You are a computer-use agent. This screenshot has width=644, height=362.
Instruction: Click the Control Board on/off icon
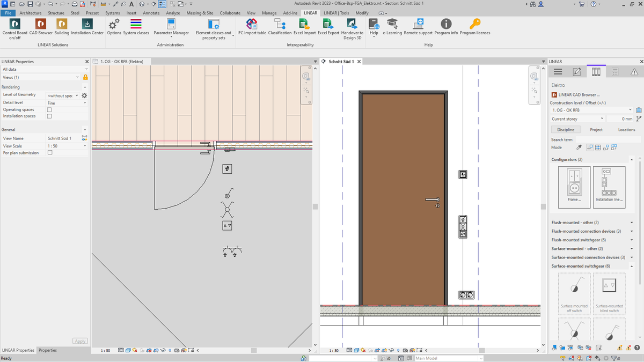(14, 24)
